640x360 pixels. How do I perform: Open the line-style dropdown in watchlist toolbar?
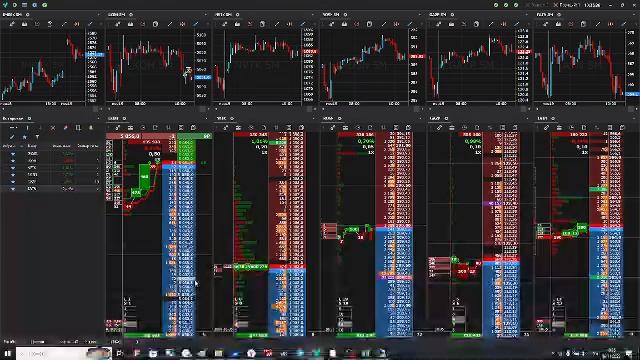[x=13, y=128]
